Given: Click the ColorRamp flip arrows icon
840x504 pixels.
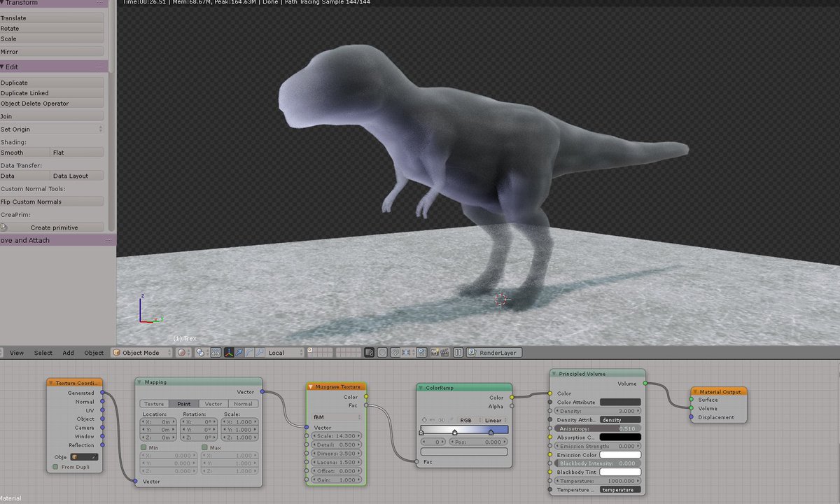Looking at the screenshot, I should click(x=442, y=420).
